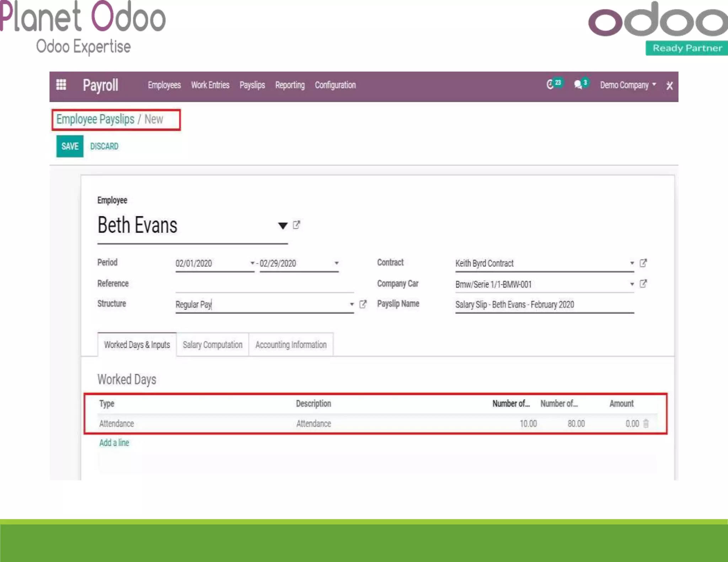Delete the Attendance row with trash icon
This screenshot has height=562, width=728.
(646, 423)
